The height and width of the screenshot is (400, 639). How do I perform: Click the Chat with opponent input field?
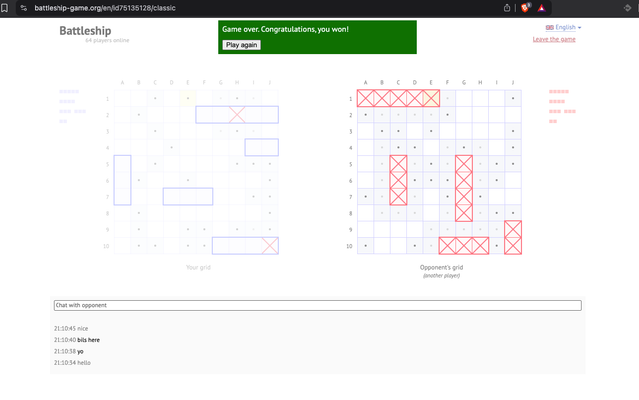[317, 305]
